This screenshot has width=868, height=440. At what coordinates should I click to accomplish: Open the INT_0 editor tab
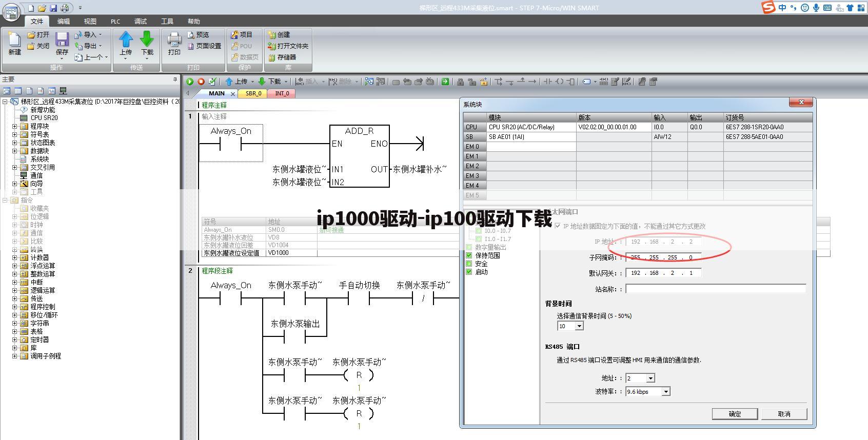coord(282,93)
